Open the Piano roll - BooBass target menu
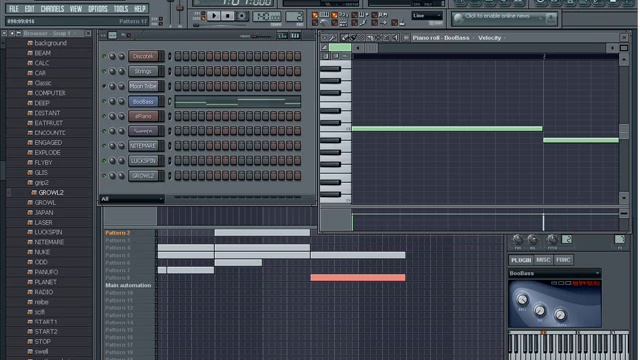 click(x=440, y=38)
